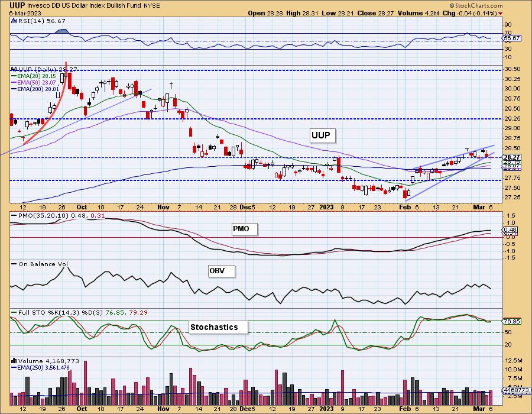
Task: Click the RSI value tag 56.67
Action: point(512,38)
